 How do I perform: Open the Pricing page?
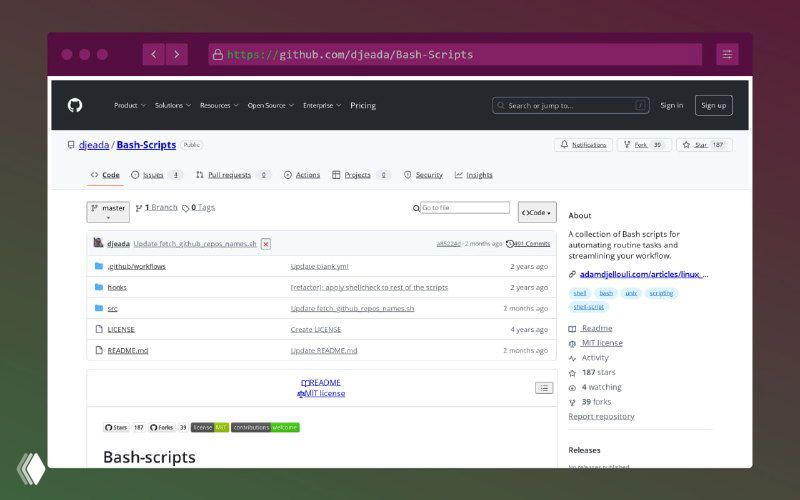(363, 106)
